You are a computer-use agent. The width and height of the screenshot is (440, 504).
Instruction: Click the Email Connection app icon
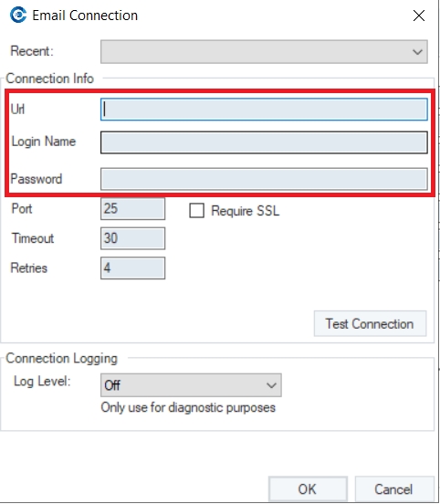point(18,16)
